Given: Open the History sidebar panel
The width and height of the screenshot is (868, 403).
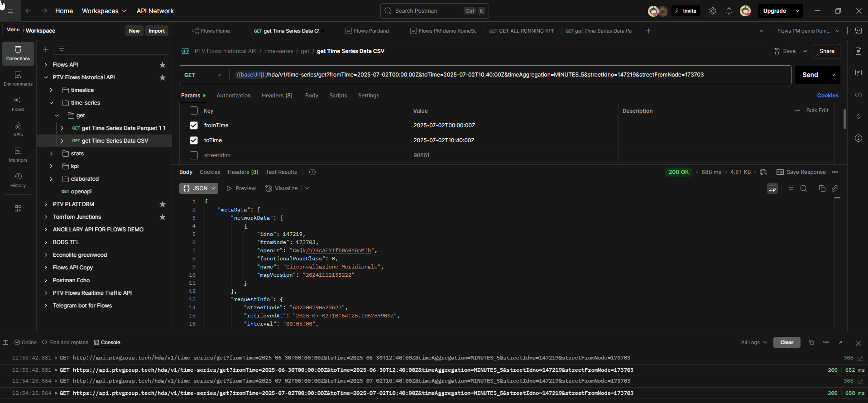Looking at the screenshot, I should tap(18, 180).
